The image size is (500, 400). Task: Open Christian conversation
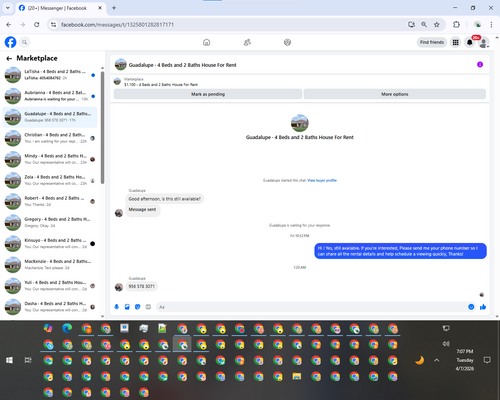click(x=50, y=138)
